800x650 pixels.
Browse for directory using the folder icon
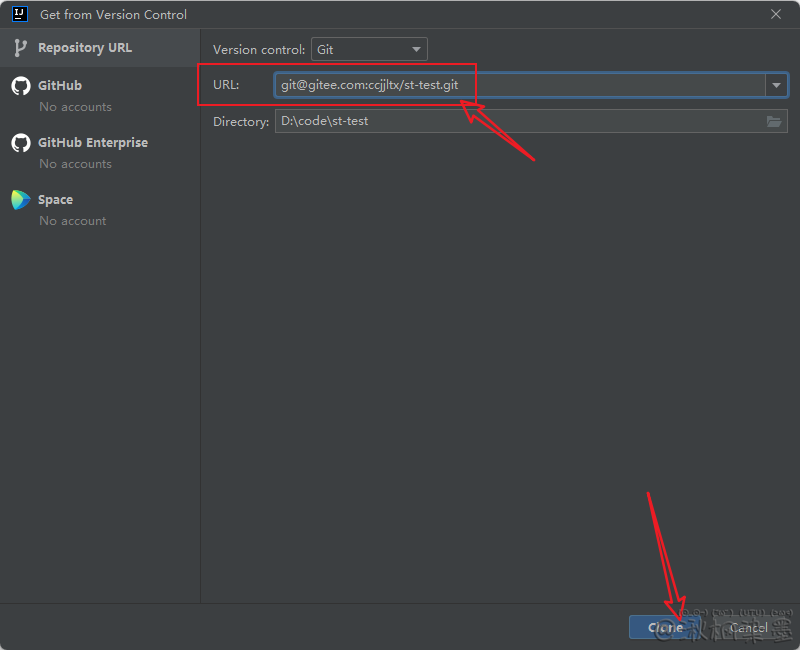click(774, 122)
